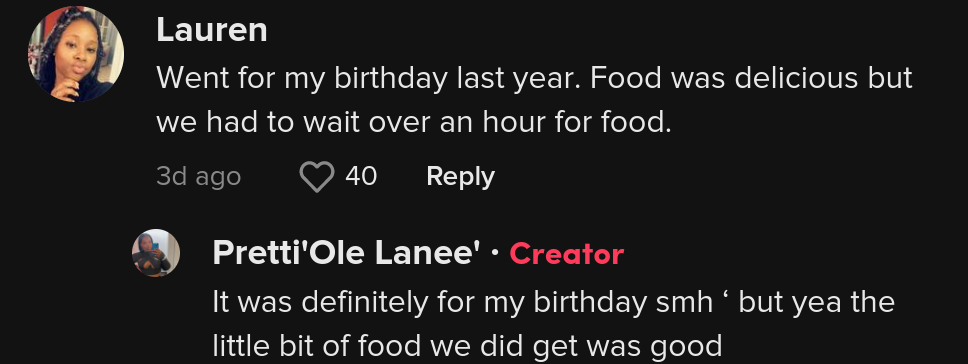Like Lauren's comment with the heart icon
968x364 pixels.
tap(317, 176)
